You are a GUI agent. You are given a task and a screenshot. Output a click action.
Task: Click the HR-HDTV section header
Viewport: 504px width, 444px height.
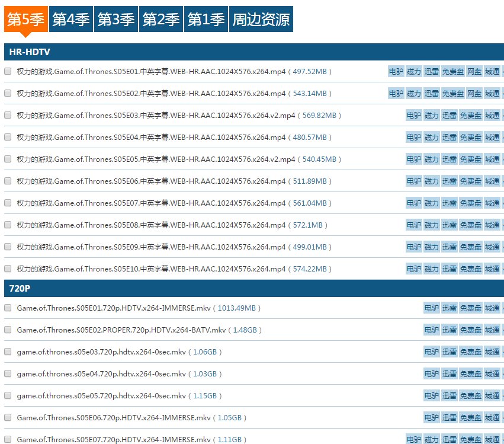(29, 52)
